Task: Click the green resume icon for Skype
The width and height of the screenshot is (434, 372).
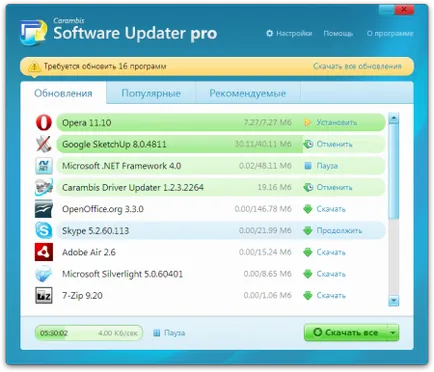Action: click(308, 231)
